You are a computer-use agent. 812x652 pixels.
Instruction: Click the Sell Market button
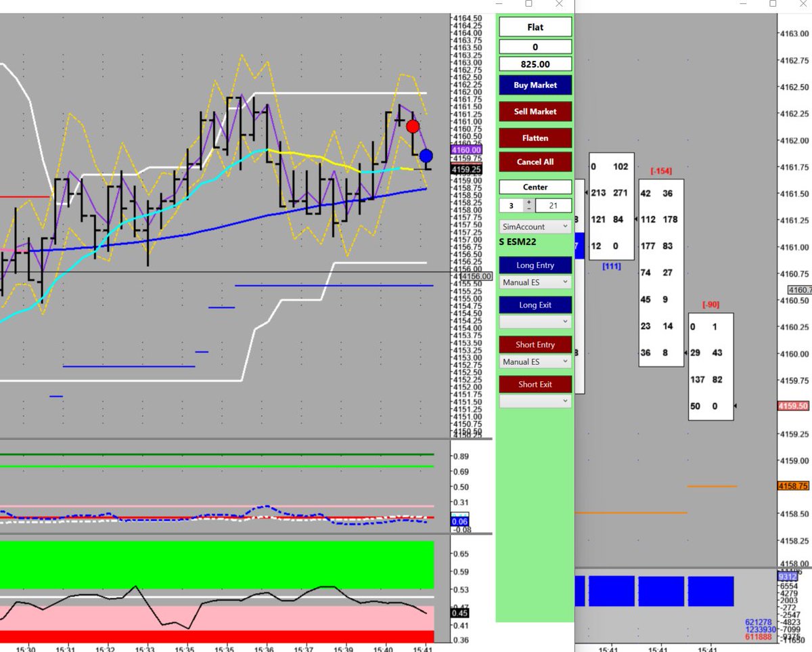[535, 111]
